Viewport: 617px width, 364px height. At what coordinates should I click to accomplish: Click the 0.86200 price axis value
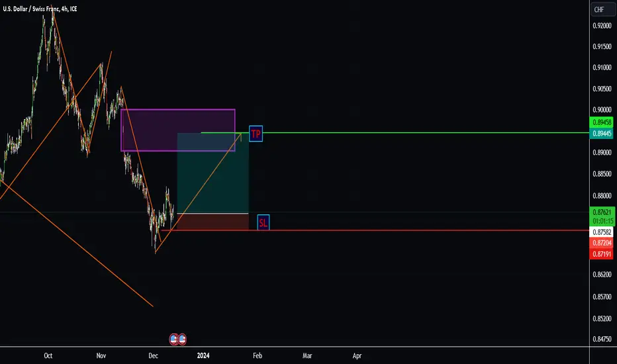click(602, 274)
